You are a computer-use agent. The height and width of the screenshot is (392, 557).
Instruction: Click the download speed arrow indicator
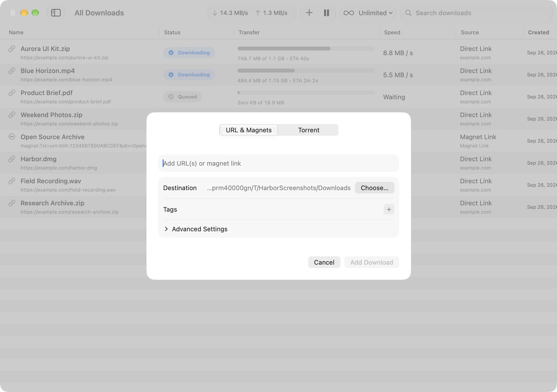(215, 13)
